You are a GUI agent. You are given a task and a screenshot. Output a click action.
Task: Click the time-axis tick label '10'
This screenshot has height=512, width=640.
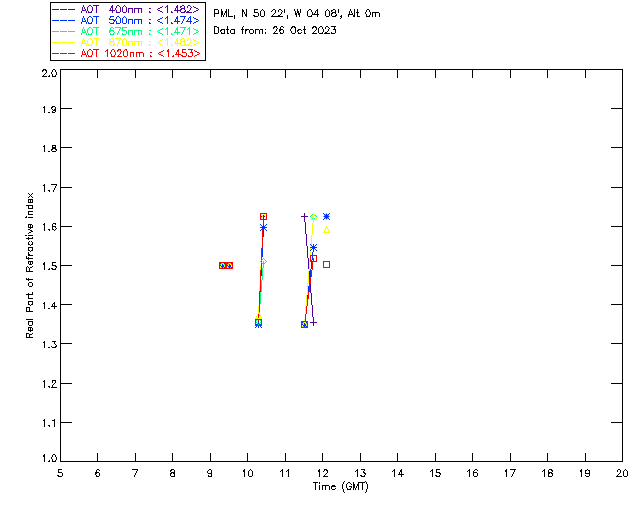coord(247,473)
